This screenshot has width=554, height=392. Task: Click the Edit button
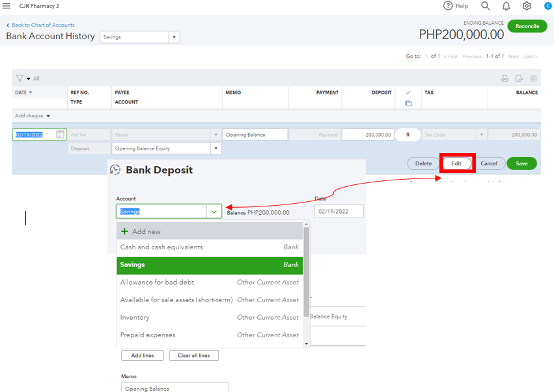[x=456, y=163]
